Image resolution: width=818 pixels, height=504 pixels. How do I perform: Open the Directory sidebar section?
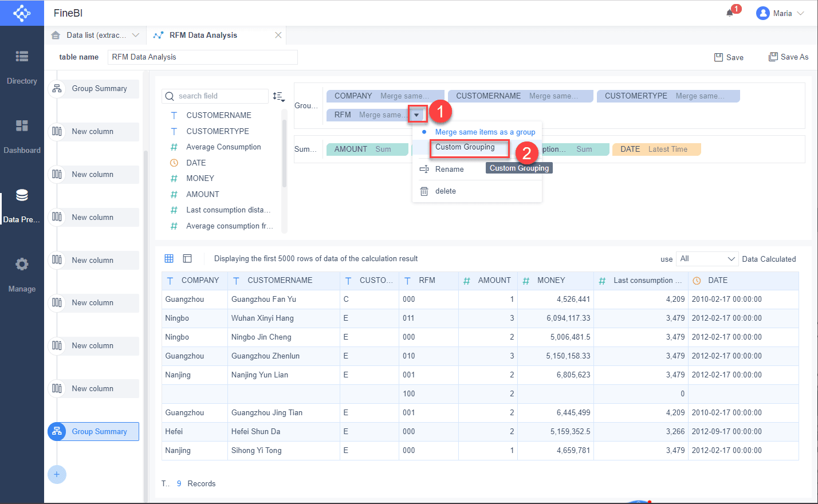tap(22, 66)
